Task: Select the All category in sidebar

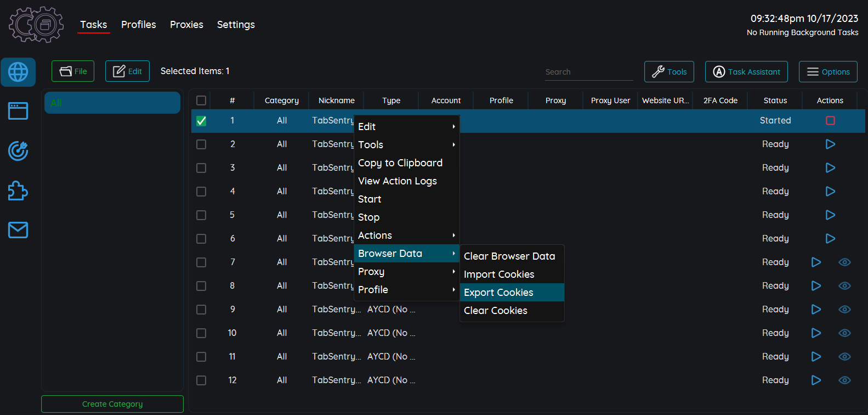Action: [112, 103]
